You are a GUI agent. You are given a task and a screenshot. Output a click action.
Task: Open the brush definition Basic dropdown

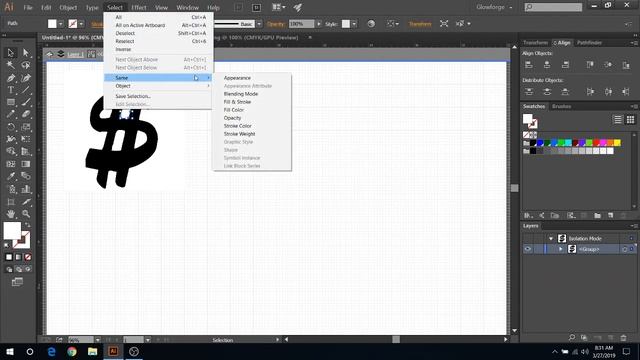pyautogui.click(x=259, y=24)
